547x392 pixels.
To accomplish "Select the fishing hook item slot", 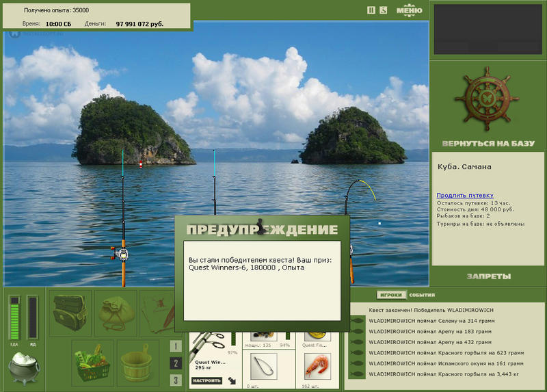I will click(x=264, y=367).
